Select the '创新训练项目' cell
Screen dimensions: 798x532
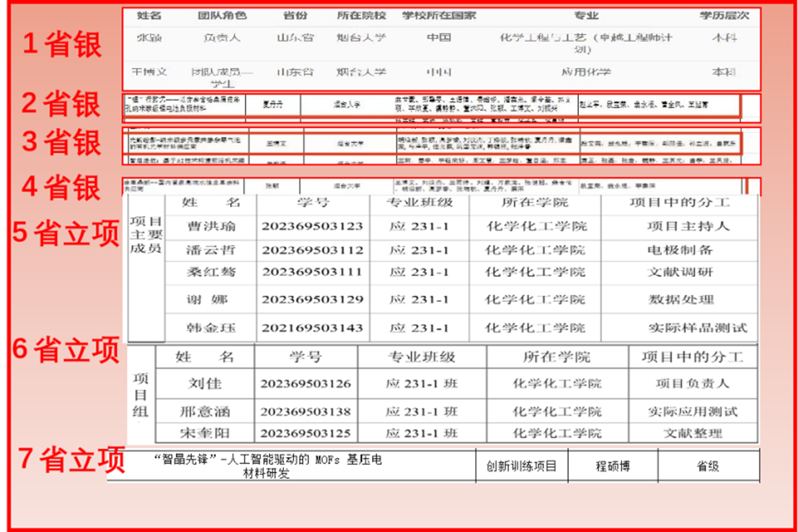tap(521, 466)
